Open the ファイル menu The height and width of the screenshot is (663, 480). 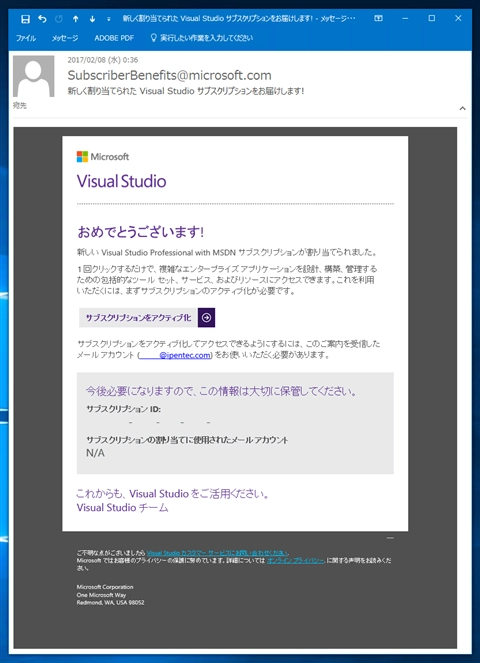(x=26, y=38)
